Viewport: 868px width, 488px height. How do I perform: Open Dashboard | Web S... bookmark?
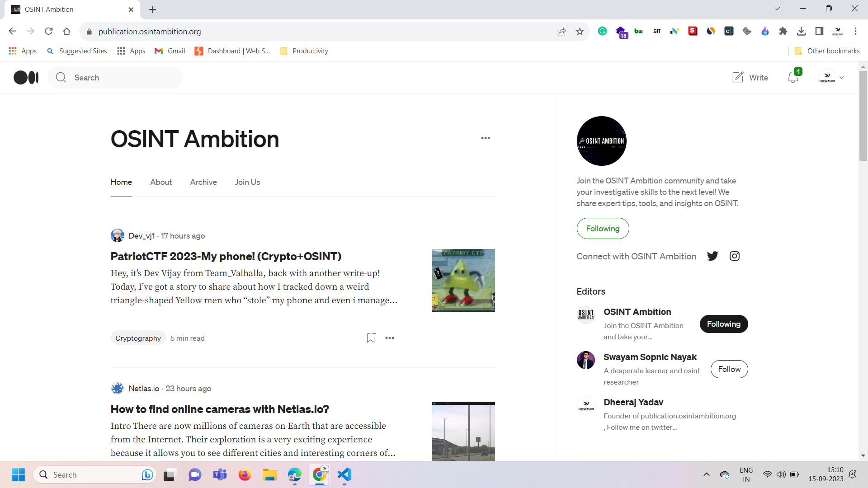[232, 51]
